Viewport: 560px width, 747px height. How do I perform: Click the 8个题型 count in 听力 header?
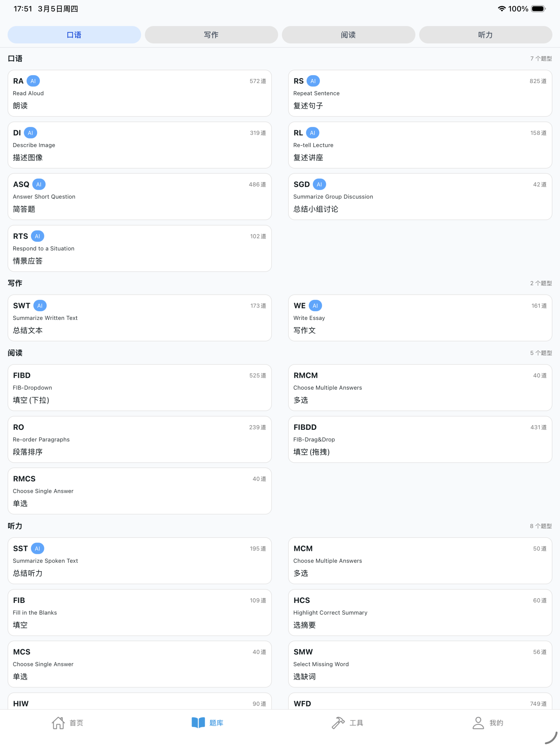click(x=541, y=526)
